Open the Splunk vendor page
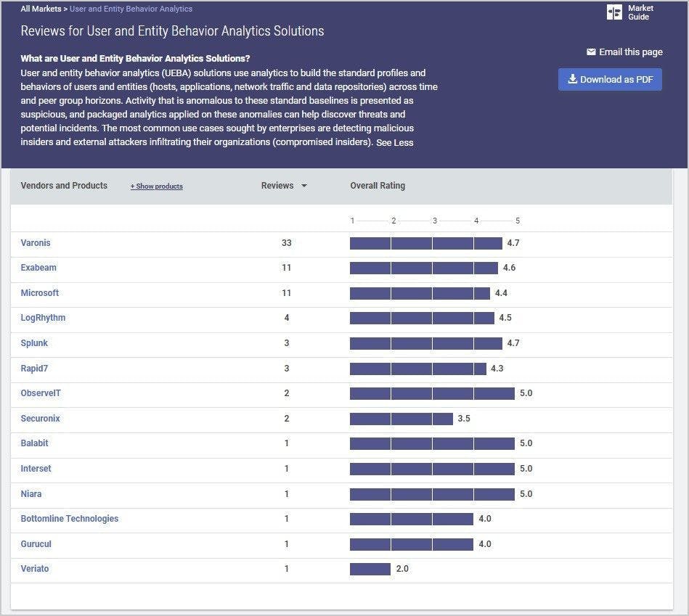This screenshot has width=689, height=616. tap(34, 343)
